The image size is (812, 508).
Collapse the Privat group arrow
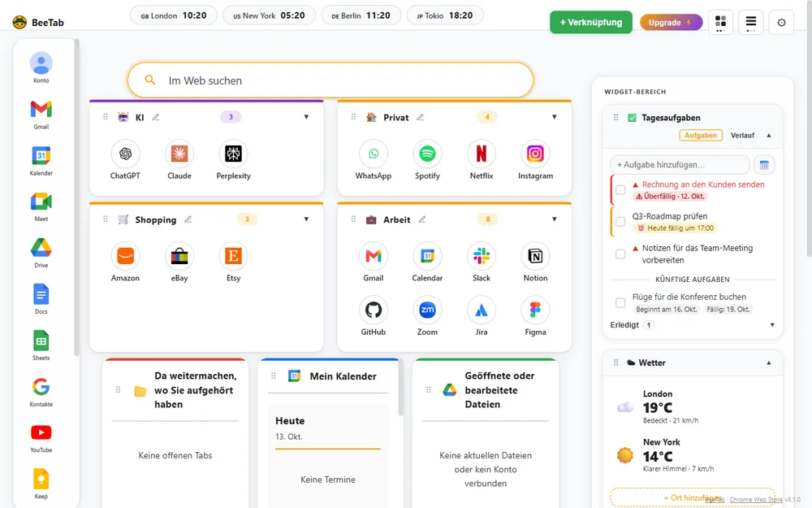click(554, 117)
